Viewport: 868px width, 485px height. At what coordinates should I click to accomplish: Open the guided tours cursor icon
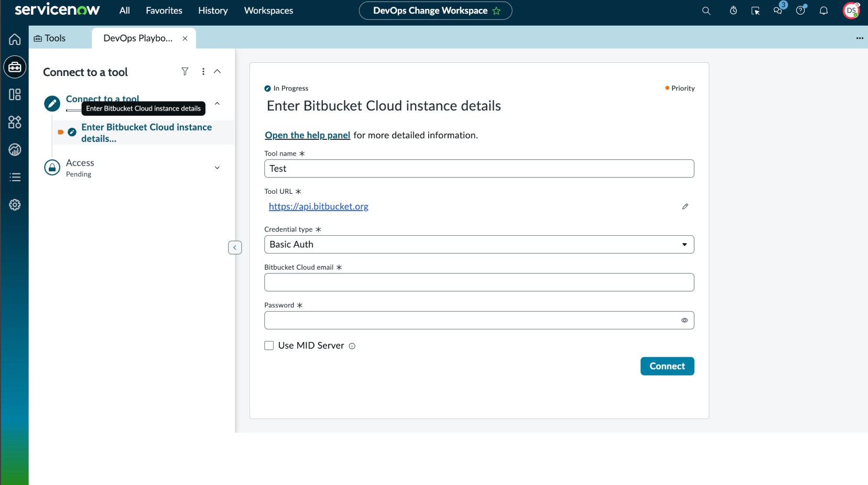coord(755,10)
